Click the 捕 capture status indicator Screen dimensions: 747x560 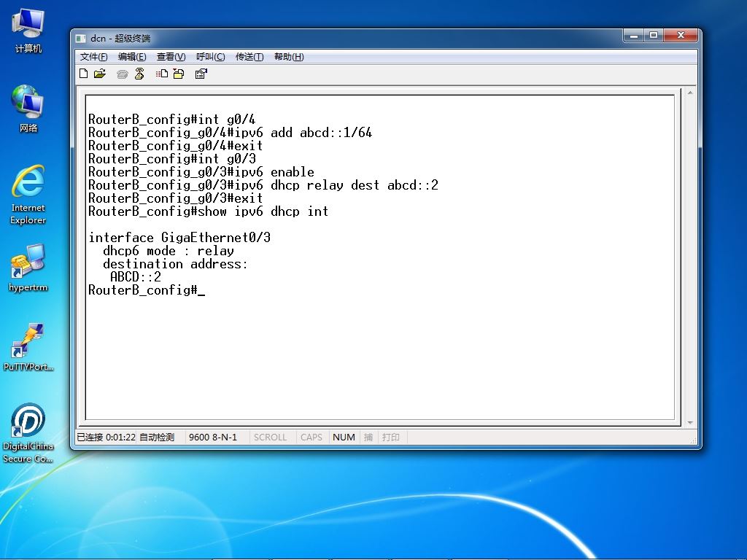[x=368, y=437]
